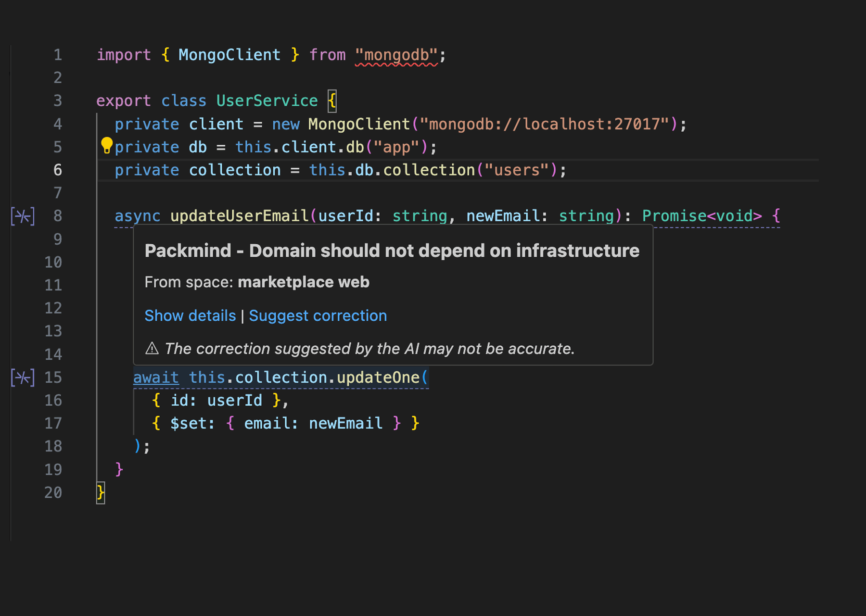Click the $set operator on line 17
Image resolution: width=866 pixels, height=616 pixels.
pos(188,423)
